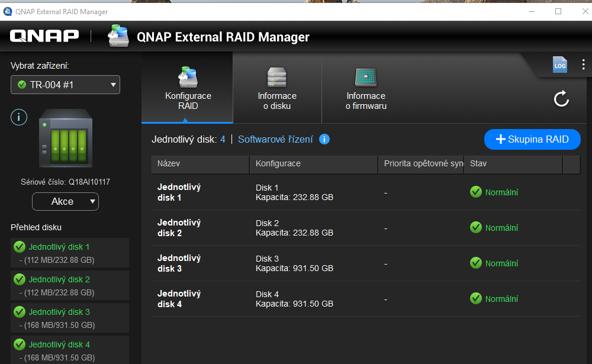Open the Akce dropdown menu

click(x=65, y=201)
